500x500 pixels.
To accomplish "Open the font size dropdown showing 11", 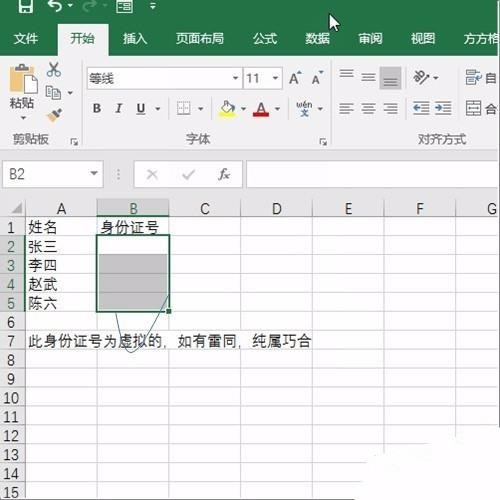I will [x=275, y=78].
